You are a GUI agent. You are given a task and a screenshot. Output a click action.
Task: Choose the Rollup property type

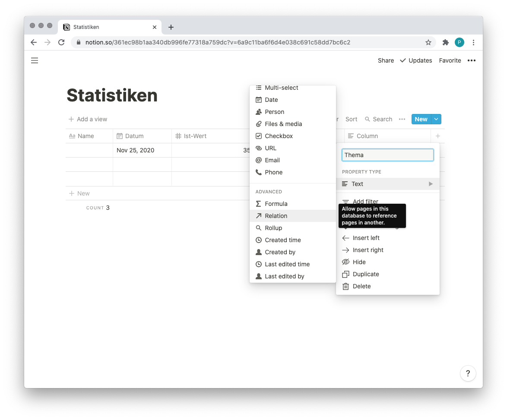click(x=293, y=228)
